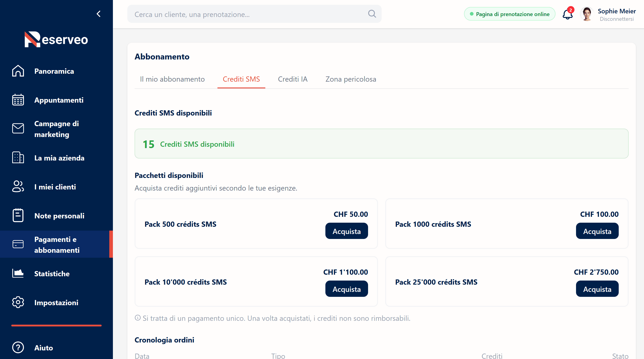Click the Reserveo logo
644x359 pixels.
56,39
